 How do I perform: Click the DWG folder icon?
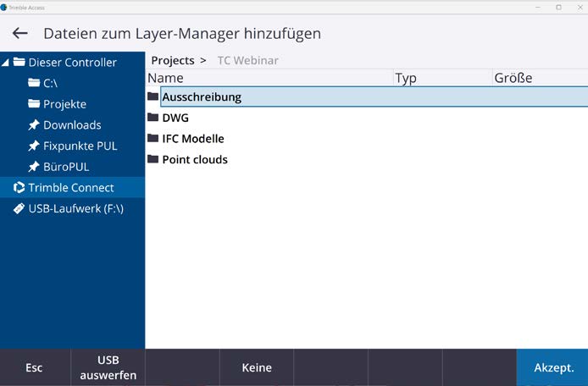click(x=153, y=118)
